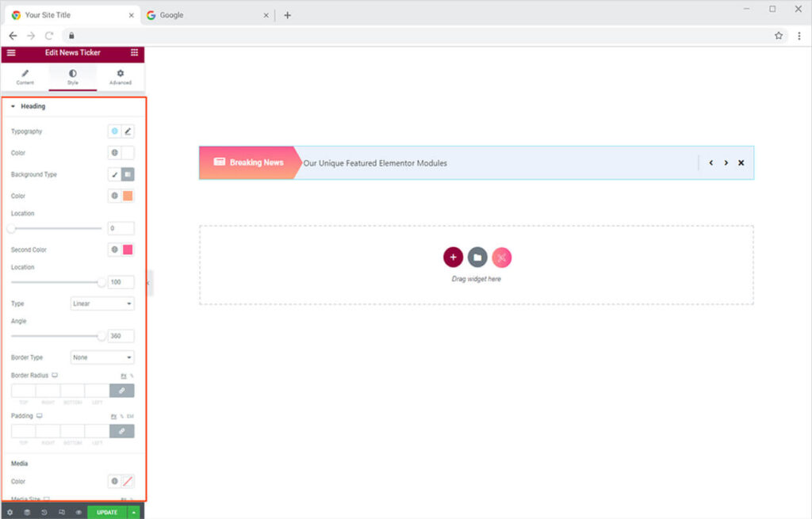Select the gradient Background Type option

click(x=128, y=174)
